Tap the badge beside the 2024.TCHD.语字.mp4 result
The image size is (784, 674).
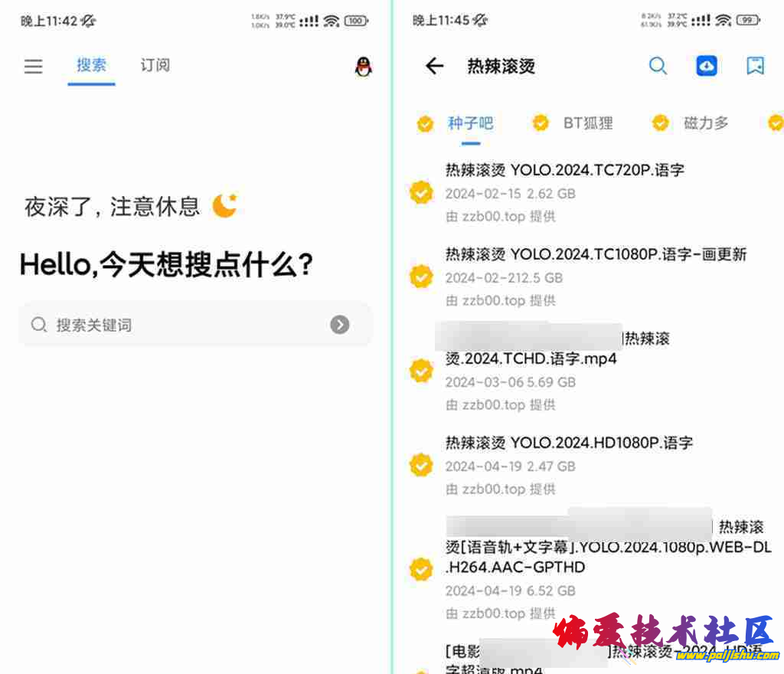[421, 371]
